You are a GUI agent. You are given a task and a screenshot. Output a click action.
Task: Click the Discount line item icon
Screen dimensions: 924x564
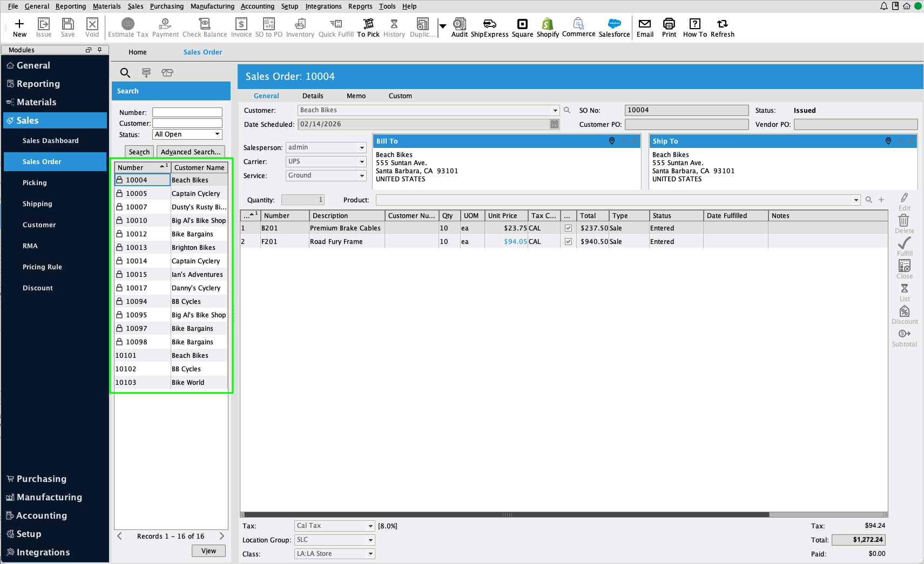pos(905,315)
